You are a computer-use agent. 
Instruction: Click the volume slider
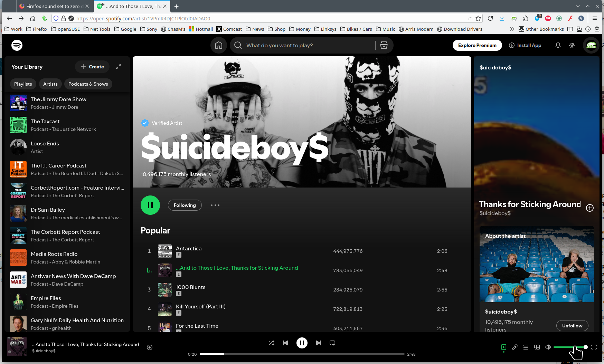point(569,347)
